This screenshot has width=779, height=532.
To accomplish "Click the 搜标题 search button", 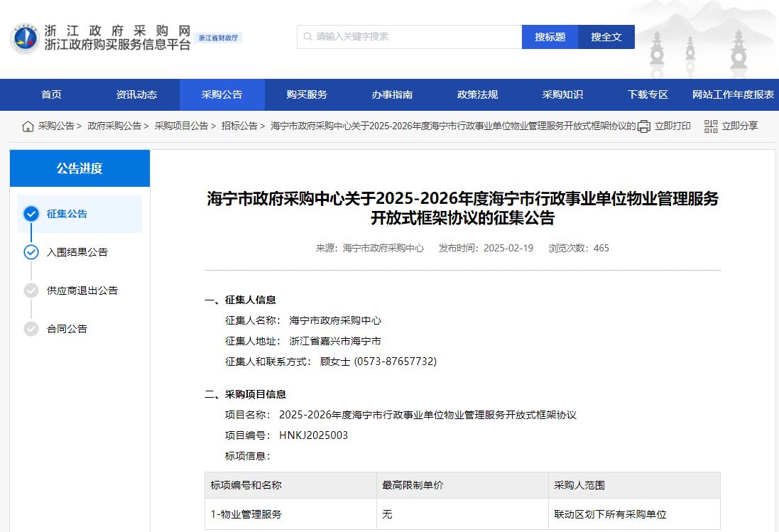I will pos(550,36).
